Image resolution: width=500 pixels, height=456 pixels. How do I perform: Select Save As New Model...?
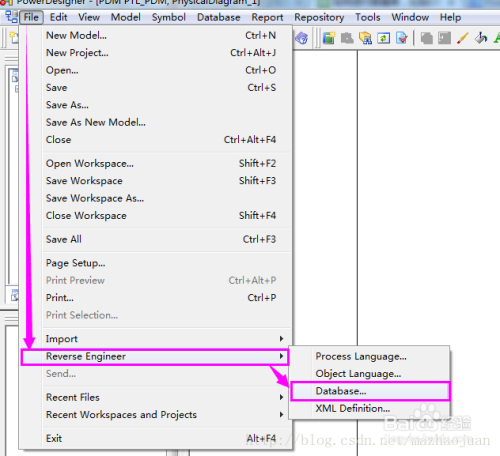156,122
